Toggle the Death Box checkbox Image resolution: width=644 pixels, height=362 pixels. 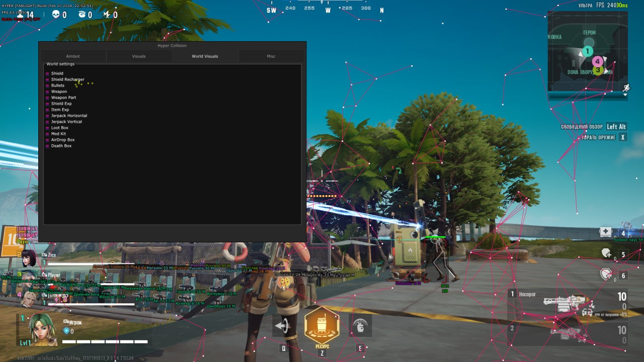point(48,146)
